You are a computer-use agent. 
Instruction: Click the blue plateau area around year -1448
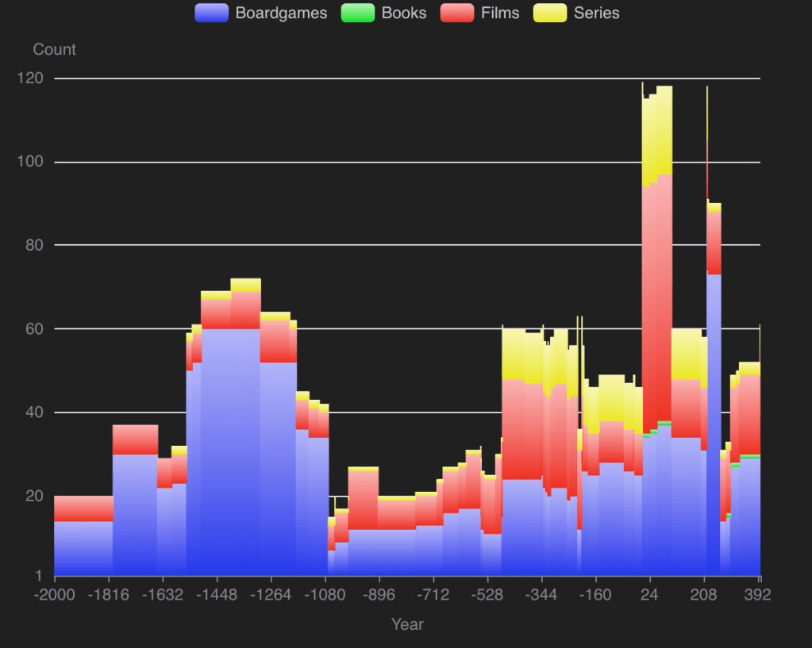pos(230,444)
